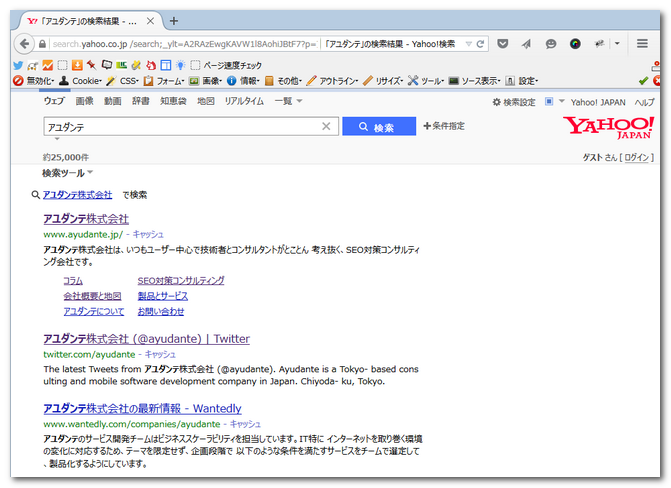Click the 条件指定 advanced search link
The width and height of the screenshot is (671, 488).
[444, 126]
